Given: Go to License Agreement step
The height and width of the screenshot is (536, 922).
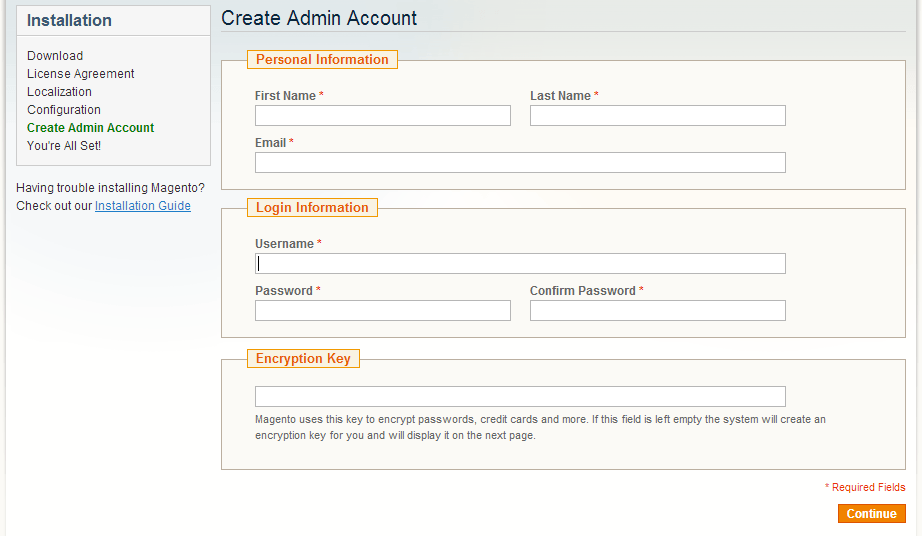Looking at the screenshot, I should click(x=81, y=74).
